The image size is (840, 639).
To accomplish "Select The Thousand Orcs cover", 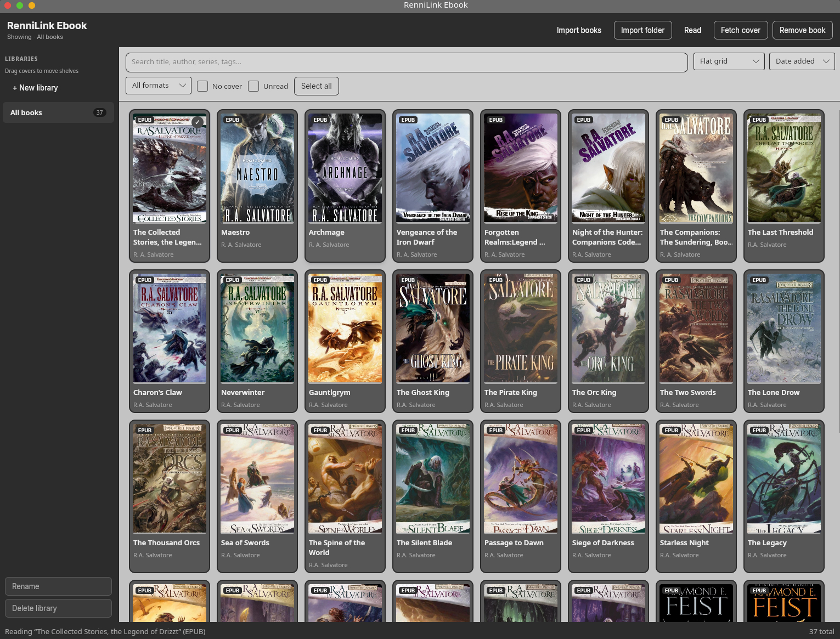I will (170, 479).
